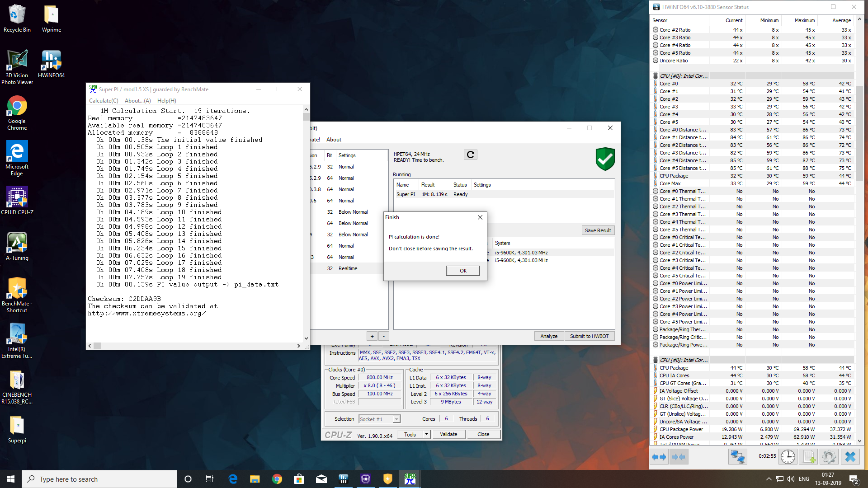This screenshot has width=868, height=488.
Task: Close the Finish dialog with X
Action: point(480,217)
